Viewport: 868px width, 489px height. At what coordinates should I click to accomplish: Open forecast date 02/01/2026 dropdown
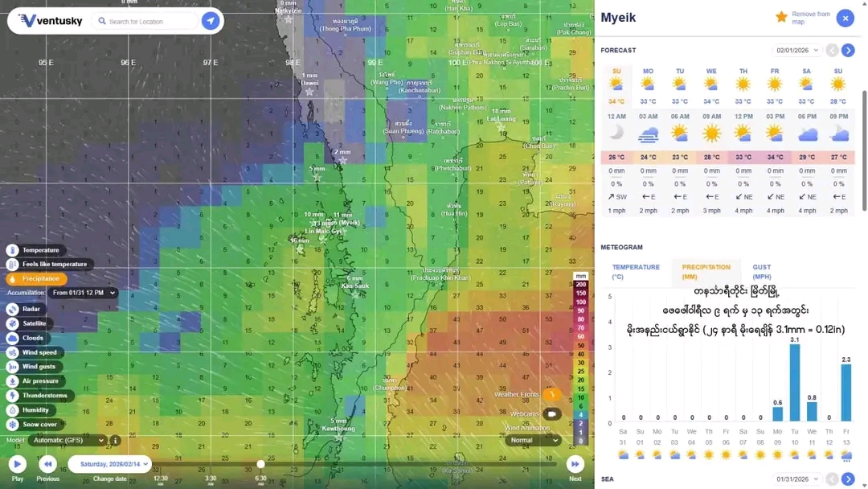(x=796, y=51)
